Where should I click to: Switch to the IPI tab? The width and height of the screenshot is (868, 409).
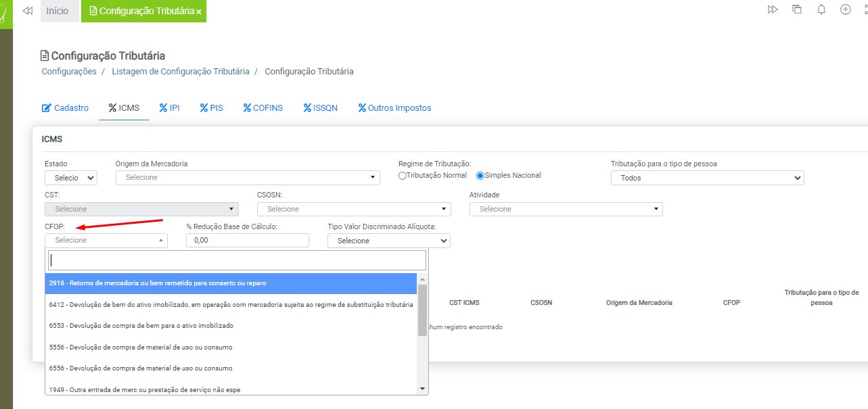(x=169, y=107)
